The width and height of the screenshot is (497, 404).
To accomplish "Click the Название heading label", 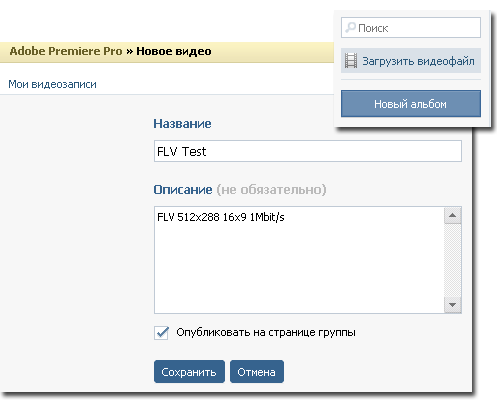I will click(x=182, y=124).
